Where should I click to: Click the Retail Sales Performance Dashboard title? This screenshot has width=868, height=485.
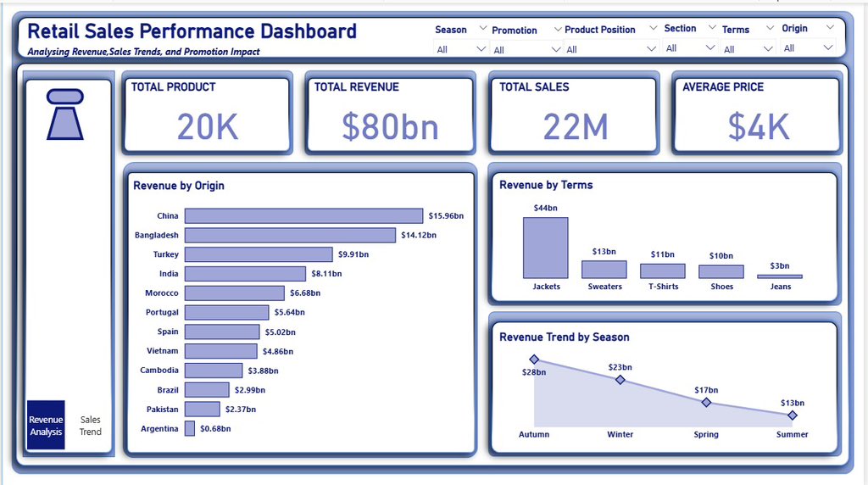(x=192, y=31)
